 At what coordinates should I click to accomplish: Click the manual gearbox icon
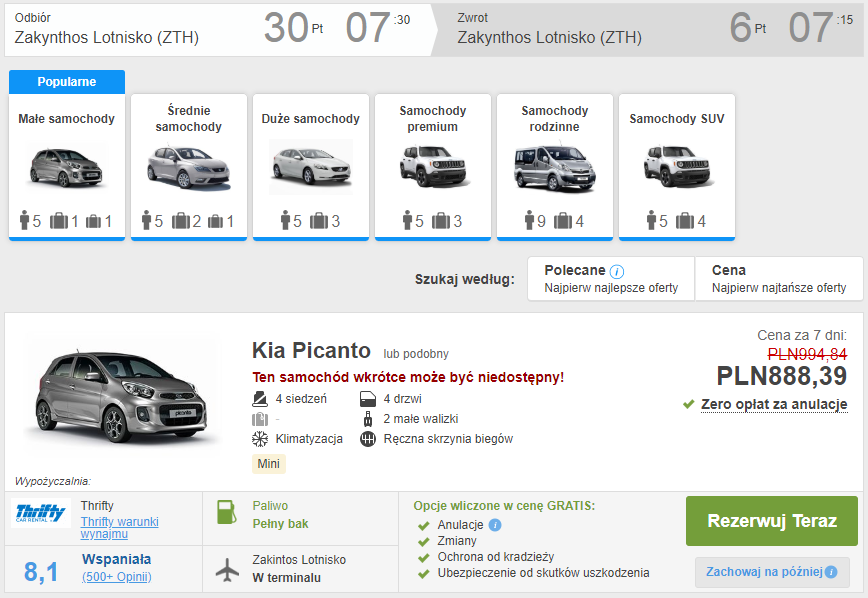[368, 439]
